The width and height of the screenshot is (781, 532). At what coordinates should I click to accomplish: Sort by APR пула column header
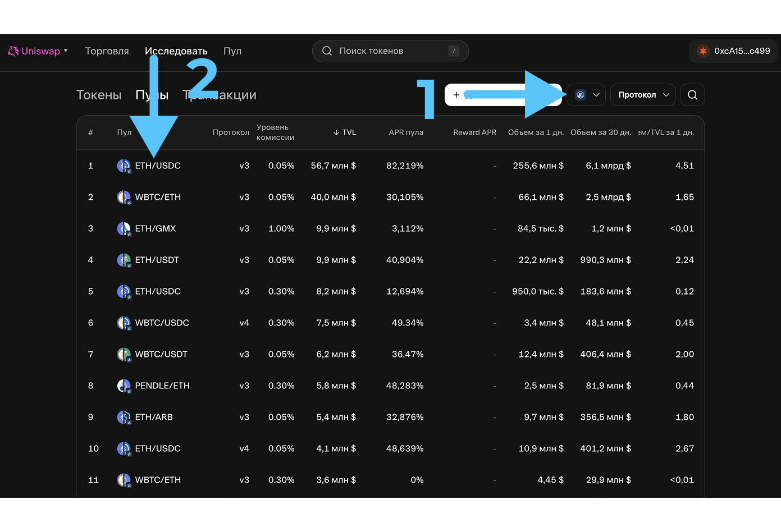click(x=406, y=132)
